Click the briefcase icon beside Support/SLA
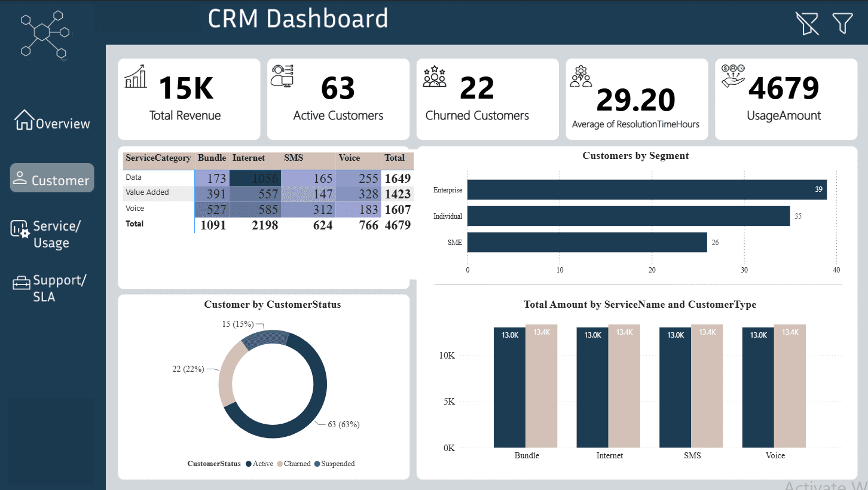This screenshot has height=490, width=868. coord(22,283)
